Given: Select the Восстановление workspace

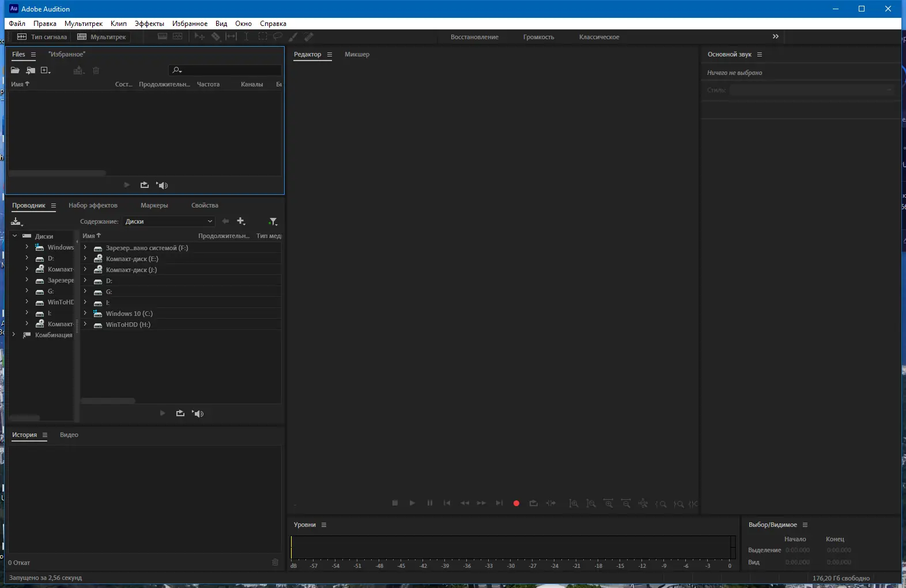Looking at the screenshot, I should (x=474, y=37).
